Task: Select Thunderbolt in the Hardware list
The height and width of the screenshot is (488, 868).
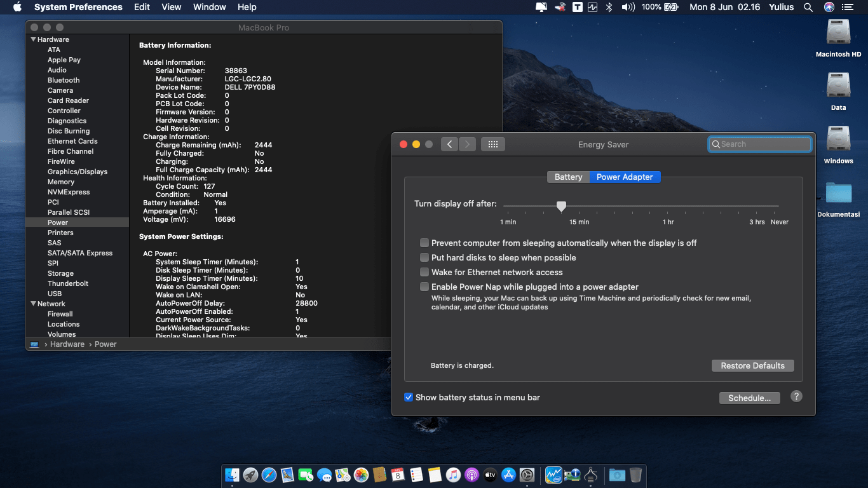Action: pos(68,283)
